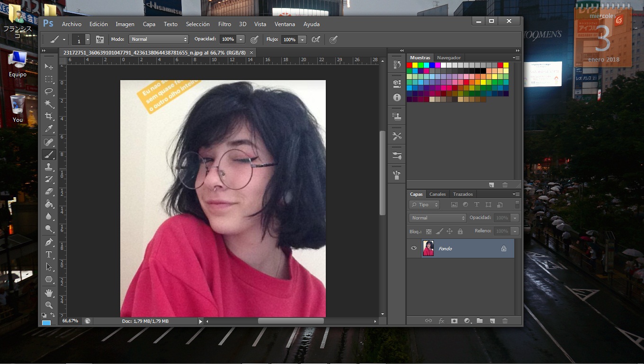Screen dimensions: 644x364
Task: Toggle the layer filter on/off switch
Action: pyautogui.click(x=517, y=205)
